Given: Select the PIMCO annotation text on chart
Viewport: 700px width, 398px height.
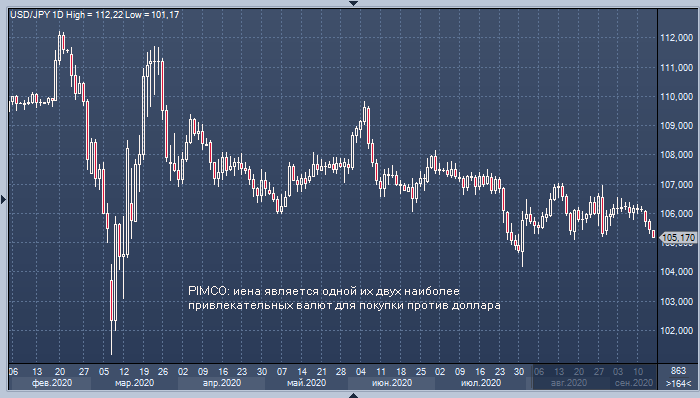Looking at the screenshot, I should tap(344, 298).
